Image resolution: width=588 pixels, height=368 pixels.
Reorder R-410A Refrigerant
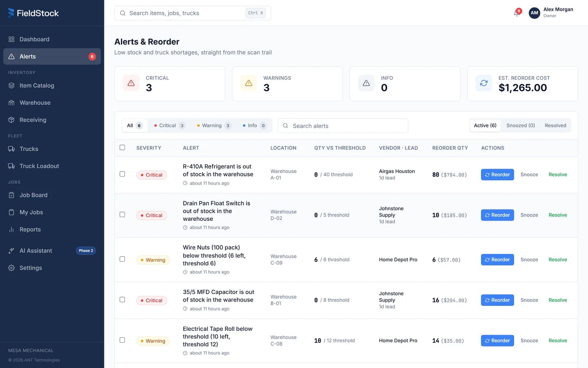click(497, 174)
